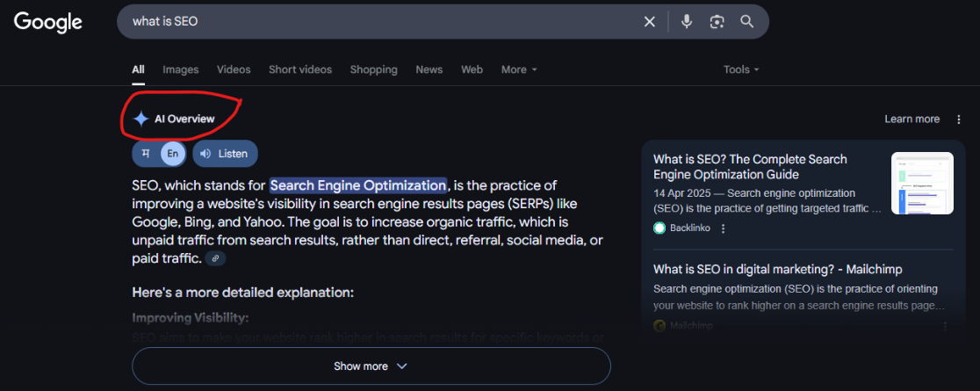
Task: Select the En language toggle
Action: click(x=173, y=154)
